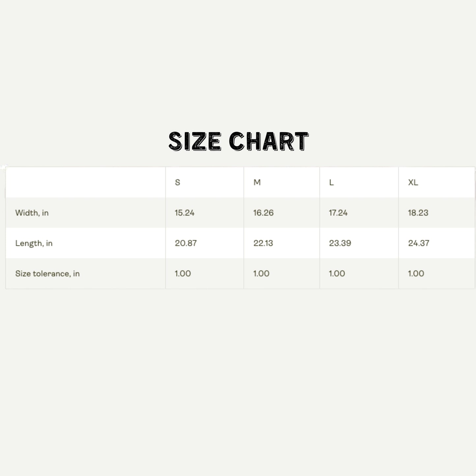Viewport: 476px width, 476px height.
Task: Click the medium length value 22.13
Action: tap(263, 243)
